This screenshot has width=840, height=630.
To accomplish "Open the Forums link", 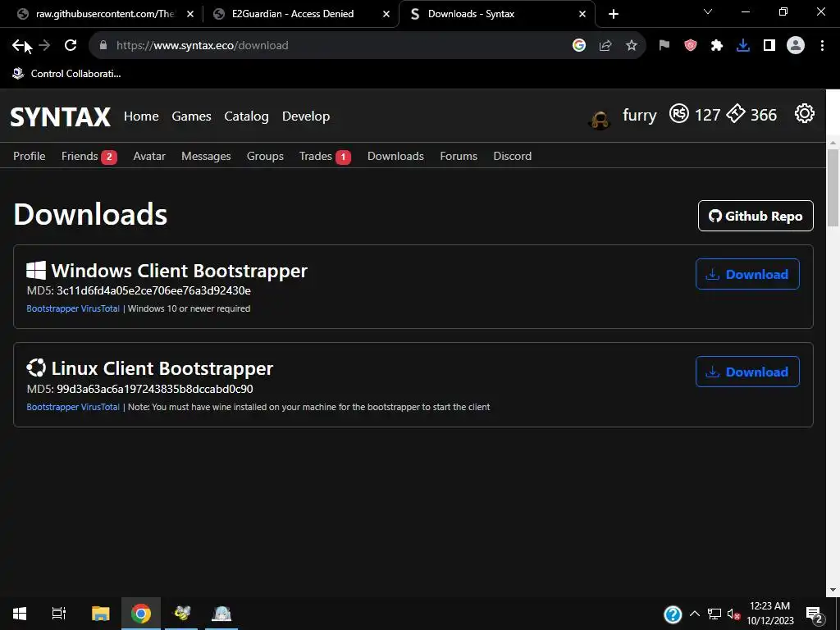I will [459, 156].
